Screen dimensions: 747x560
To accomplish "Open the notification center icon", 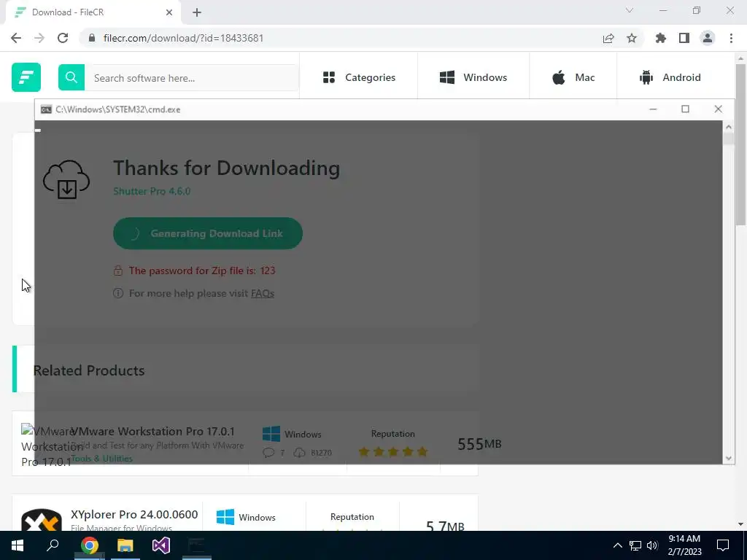I will [x=723, y=545].
